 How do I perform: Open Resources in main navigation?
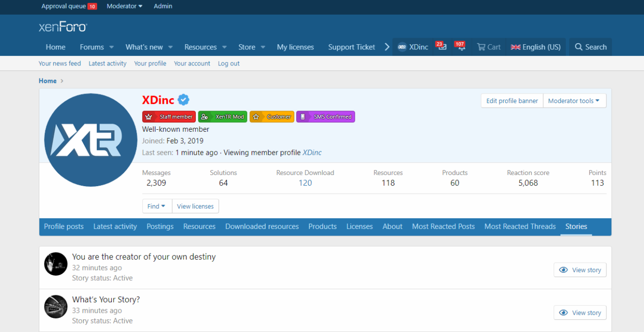200,47
